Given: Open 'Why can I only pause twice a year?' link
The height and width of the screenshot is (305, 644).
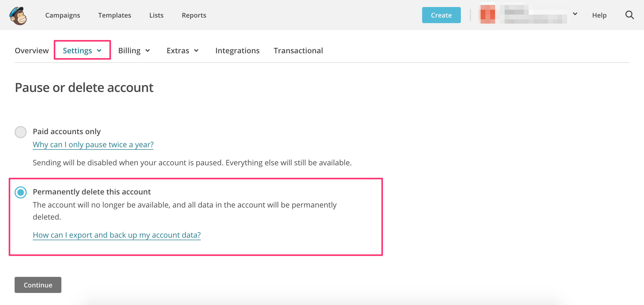Looking at the screenshot, I should point(93,145).
